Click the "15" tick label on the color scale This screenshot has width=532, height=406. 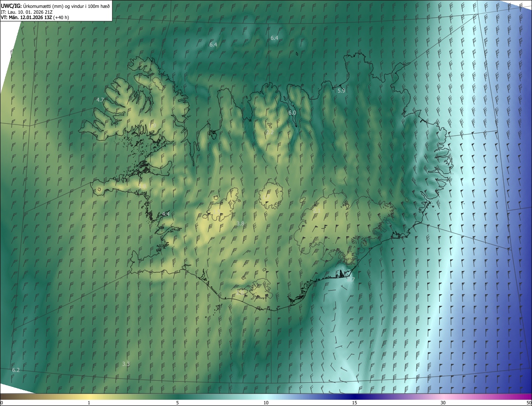pos(355,403)
